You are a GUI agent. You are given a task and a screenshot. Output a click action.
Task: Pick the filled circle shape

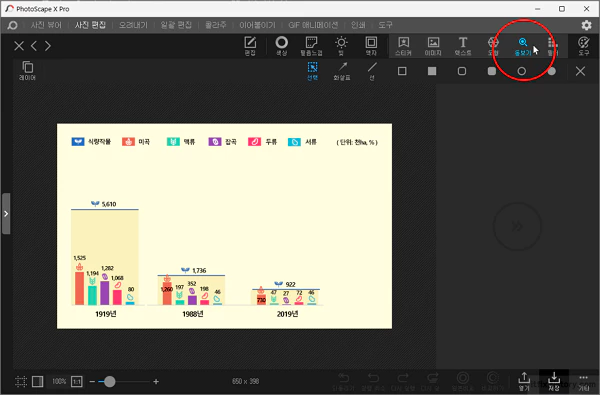551,71
